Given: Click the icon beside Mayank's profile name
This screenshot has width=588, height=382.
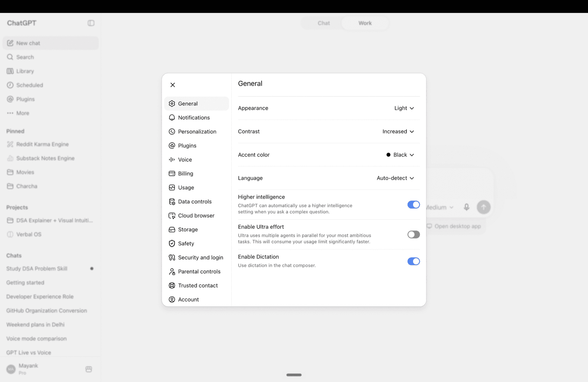Looking at the screenshot, I should pyautogui.click(x=89, y=369).
